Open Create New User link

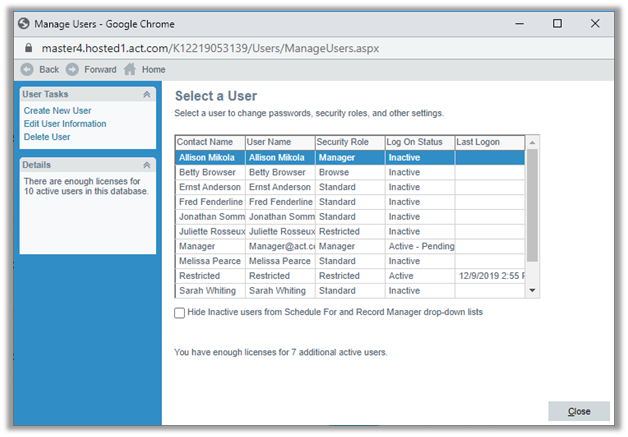[58, 111]
